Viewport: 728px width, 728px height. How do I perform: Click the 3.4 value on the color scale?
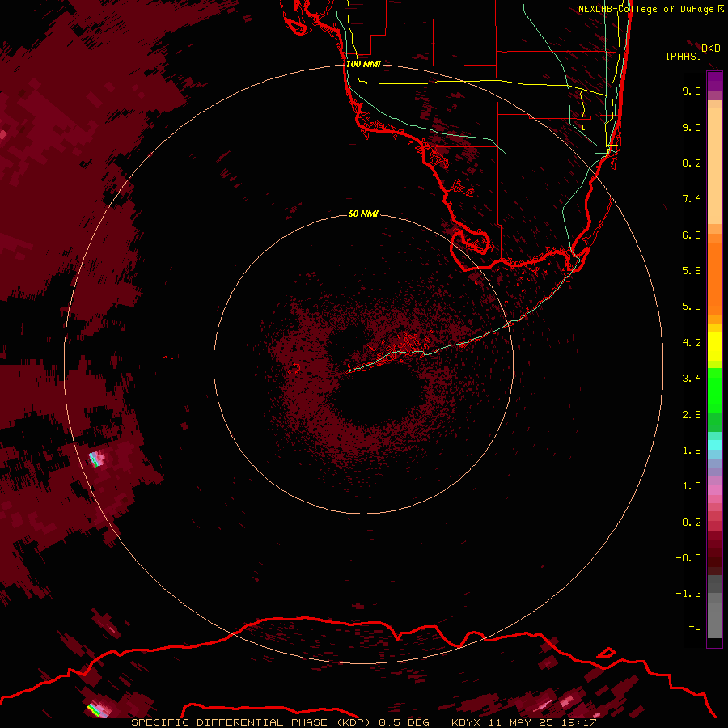tap(692, 379)
